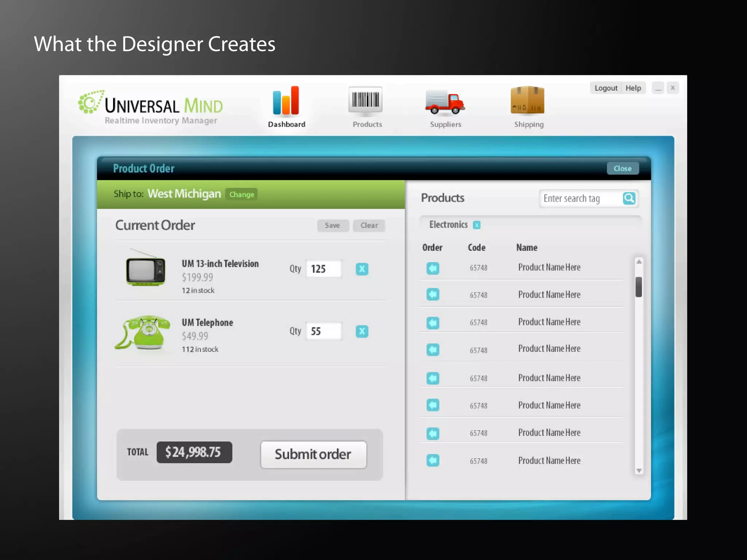747x560 pixels.
Task: Clear the current order
Action: coord(369,225)
